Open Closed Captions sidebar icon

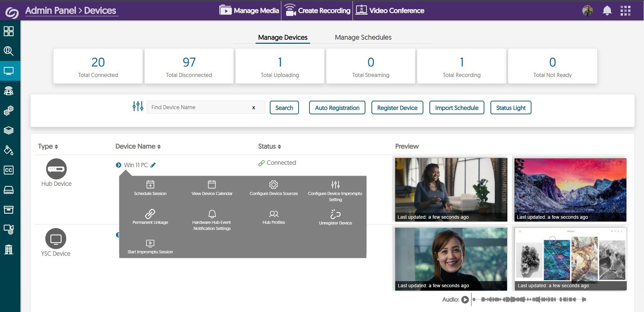click(8, 170)
